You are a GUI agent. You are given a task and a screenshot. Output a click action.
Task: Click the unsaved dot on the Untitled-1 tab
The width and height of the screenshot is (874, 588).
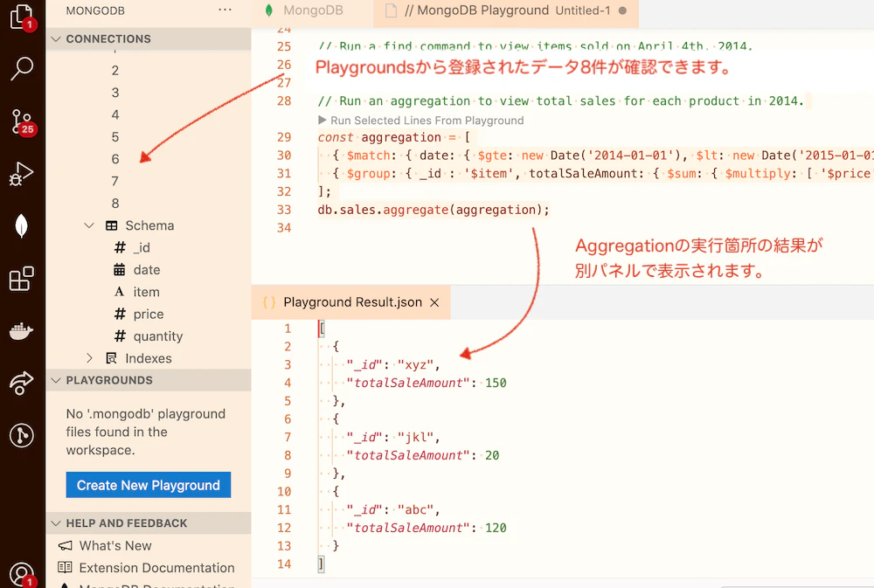point(622,10)
